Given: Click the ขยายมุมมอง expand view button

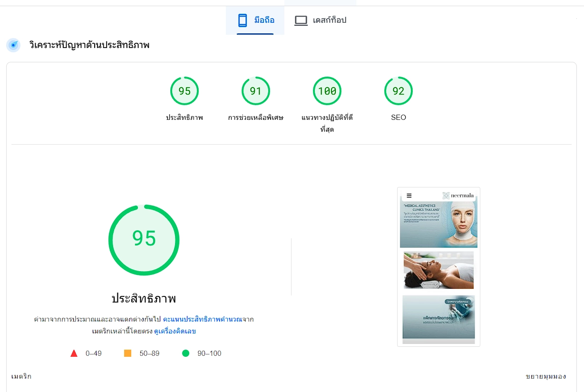Looking at the screenshot, I should 546,376.
